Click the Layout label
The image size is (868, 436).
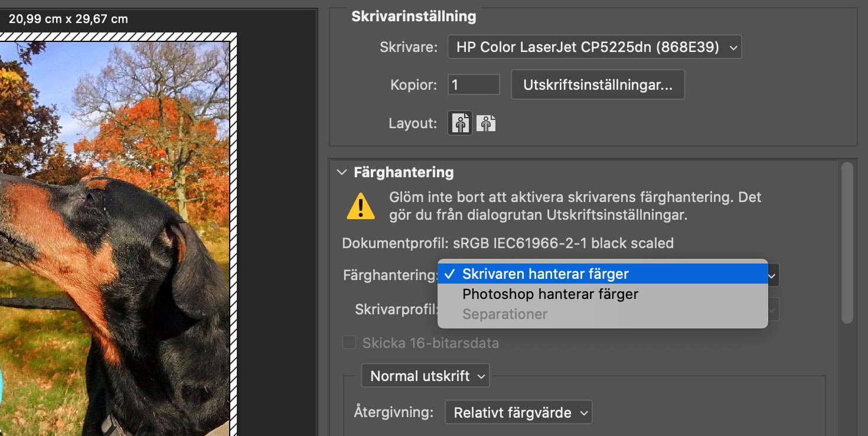(x=413, y=123)
